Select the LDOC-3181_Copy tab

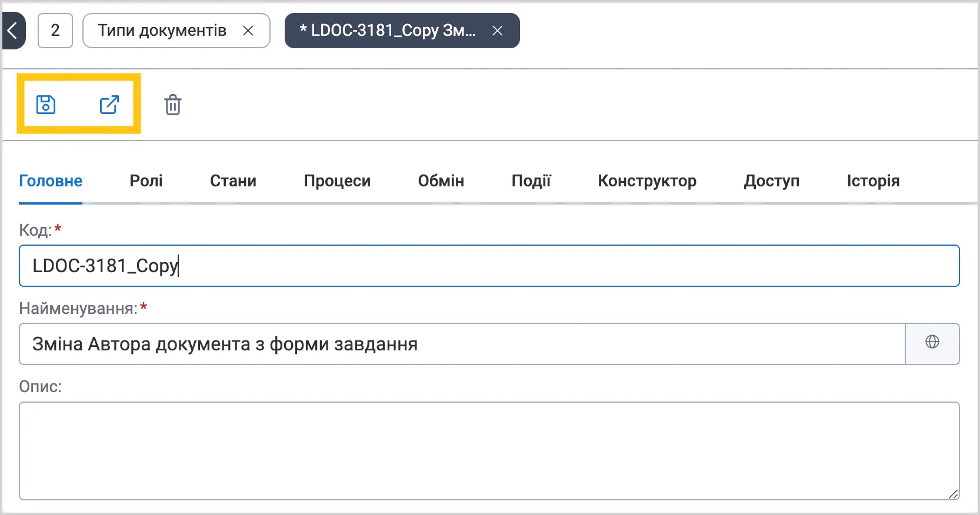pyautogui.click(x=388, y=31)
